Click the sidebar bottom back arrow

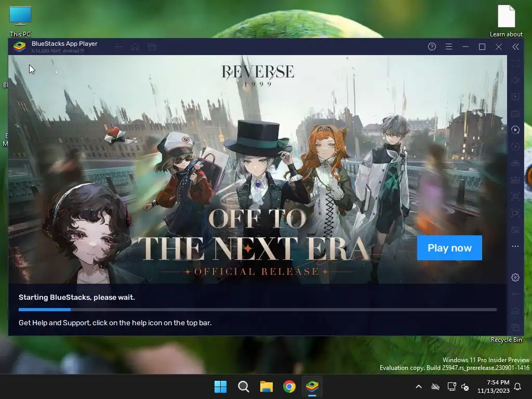point(515,294)
